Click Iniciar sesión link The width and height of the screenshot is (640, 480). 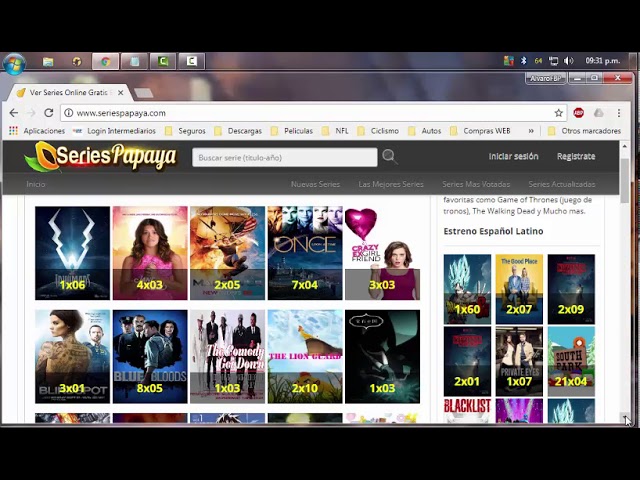pyautogui.click(x=513, y=156)
